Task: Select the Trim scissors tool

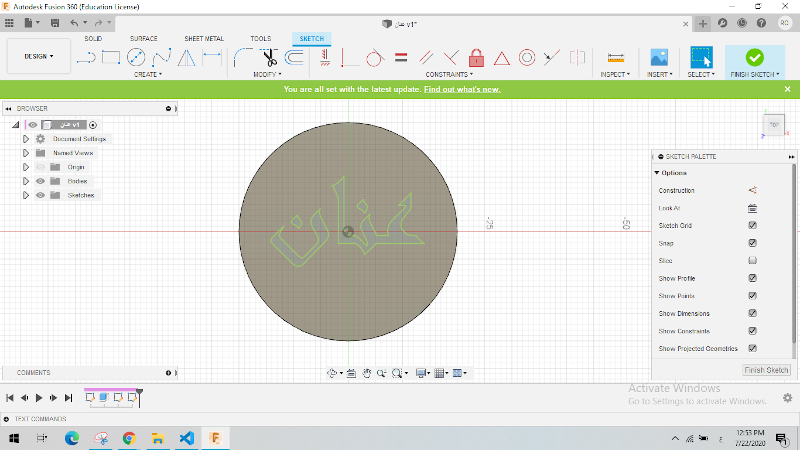Action: click(x=269, y=58)
